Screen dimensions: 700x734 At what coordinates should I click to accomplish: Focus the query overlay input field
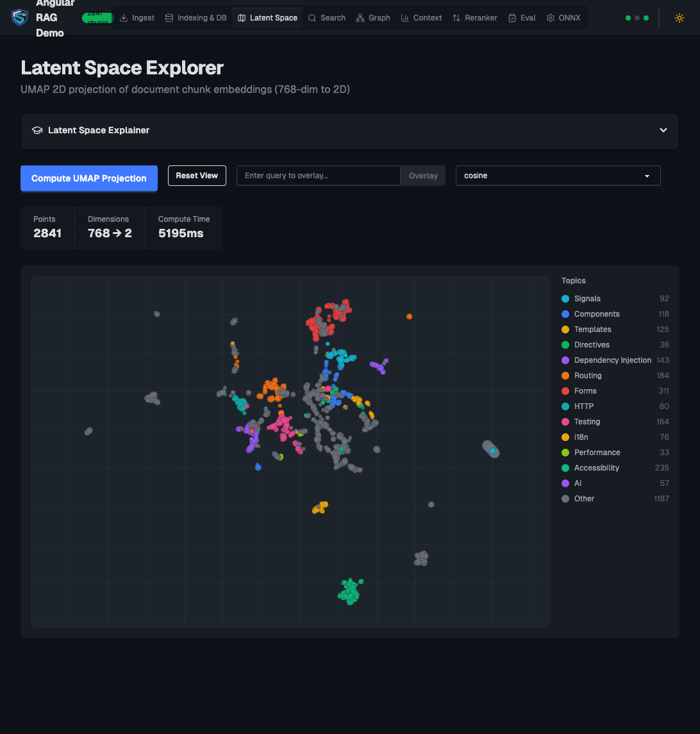tap(319, 176)
